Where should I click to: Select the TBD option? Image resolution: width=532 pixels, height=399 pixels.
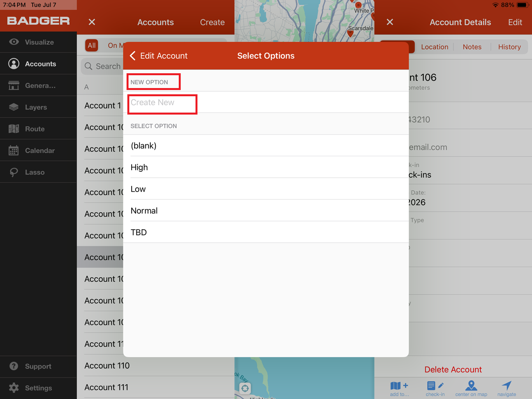pyautogui.click(x=266, y=232)
